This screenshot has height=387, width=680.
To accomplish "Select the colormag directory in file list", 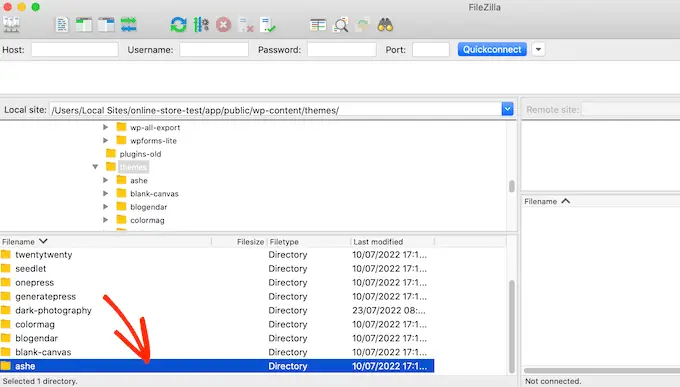I will 217,324.
